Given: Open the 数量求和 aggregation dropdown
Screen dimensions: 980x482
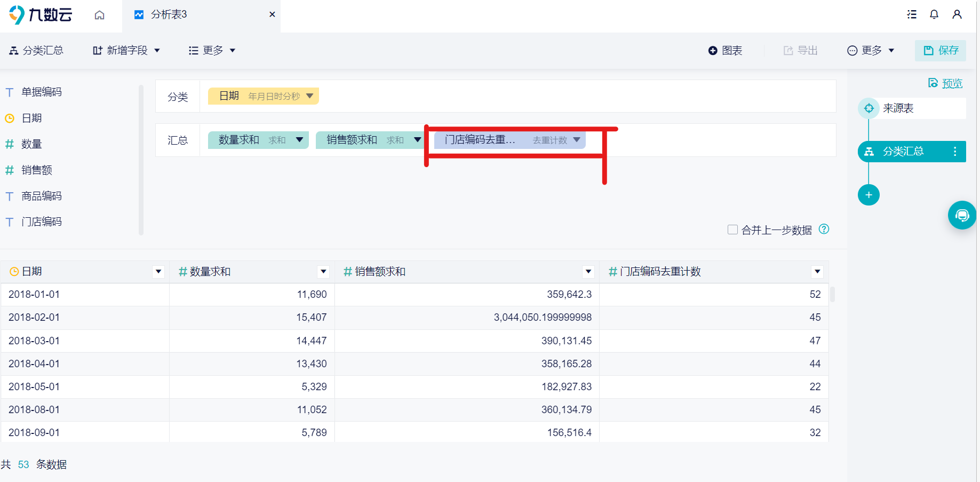Looking at the screenshot, I should 300,140.
